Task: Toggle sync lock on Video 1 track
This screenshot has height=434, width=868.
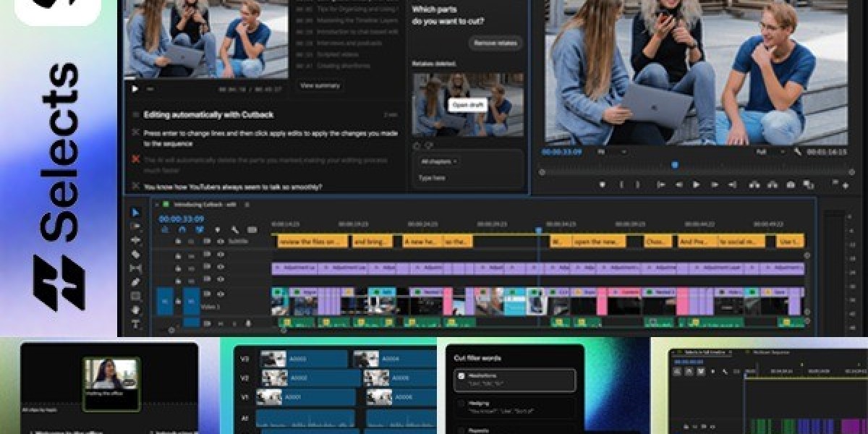Action: click(207, 294)
